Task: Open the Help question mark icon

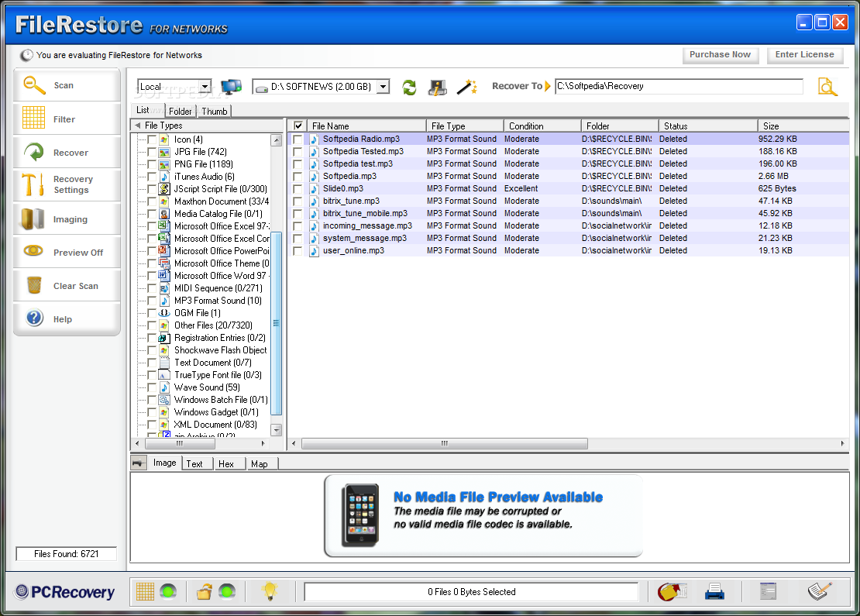Action: click(34, 318)
